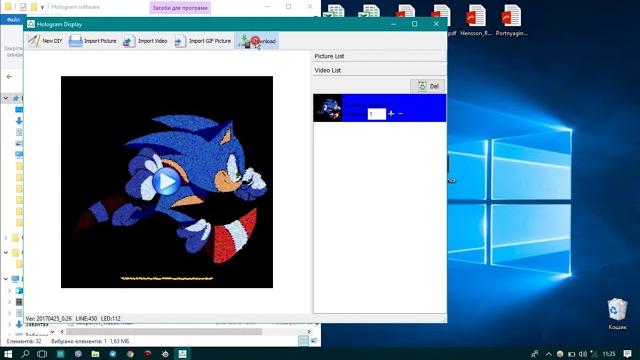Viewport: 640px width, 360px height.
Task: Play the Sonic video preview
Action: [x=167, y=182]
